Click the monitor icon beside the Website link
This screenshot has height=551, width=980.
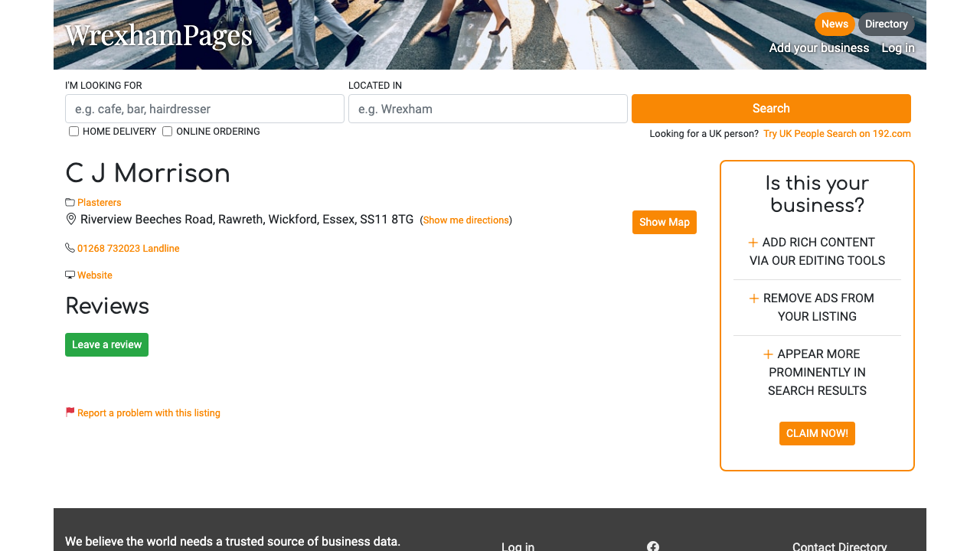click(x=70, y=274)
